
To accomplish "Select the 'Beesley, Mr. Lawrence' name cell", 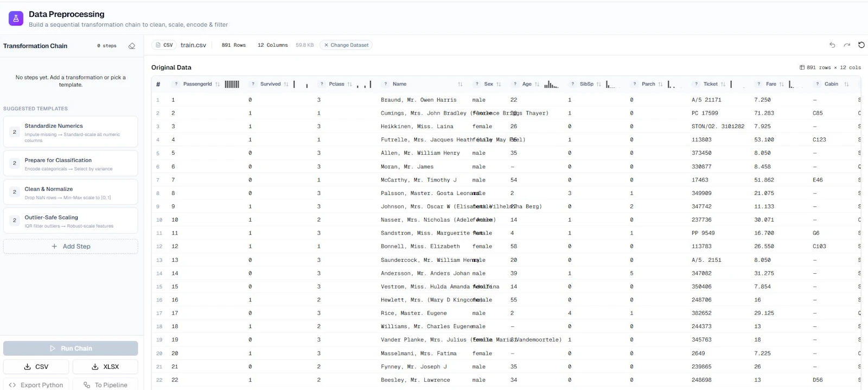I will pos(415,380).
